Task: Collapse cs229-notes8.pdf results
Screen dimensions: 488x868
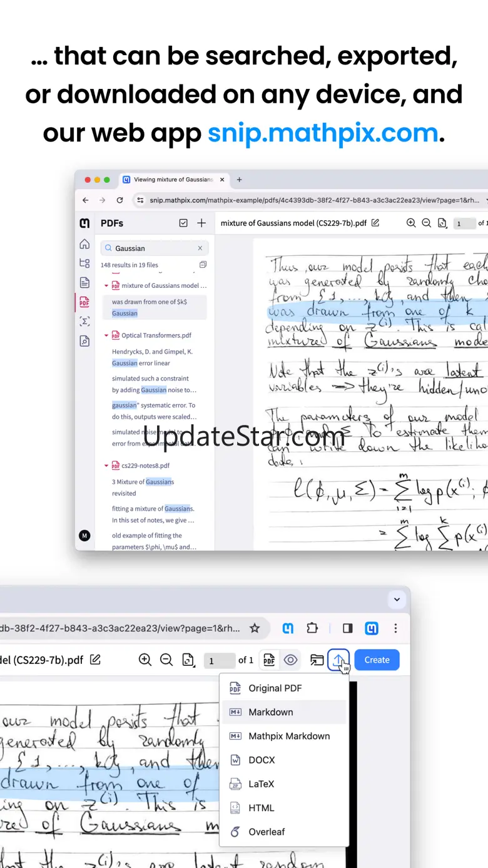Action: (106, 466)
